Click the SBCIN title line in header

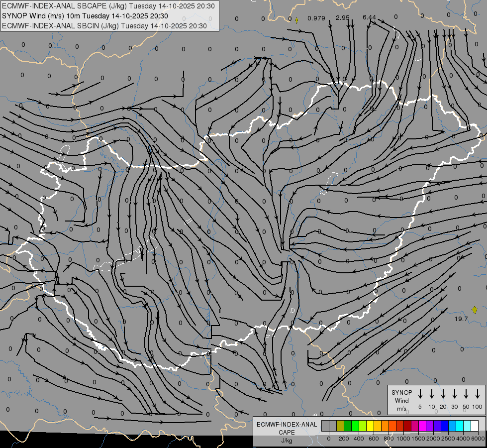(x=104, y=26)
